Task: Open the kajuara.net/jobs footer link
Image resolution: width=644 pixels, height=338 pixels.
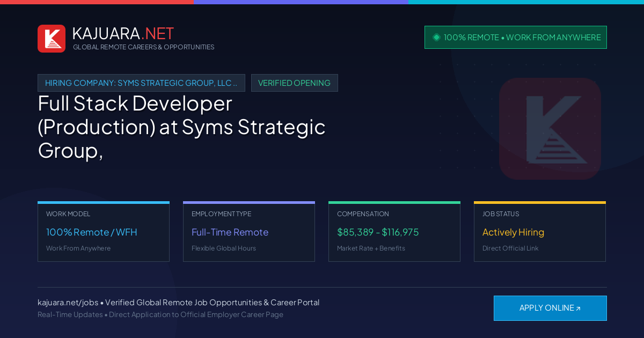Action: tap(69, 303)
